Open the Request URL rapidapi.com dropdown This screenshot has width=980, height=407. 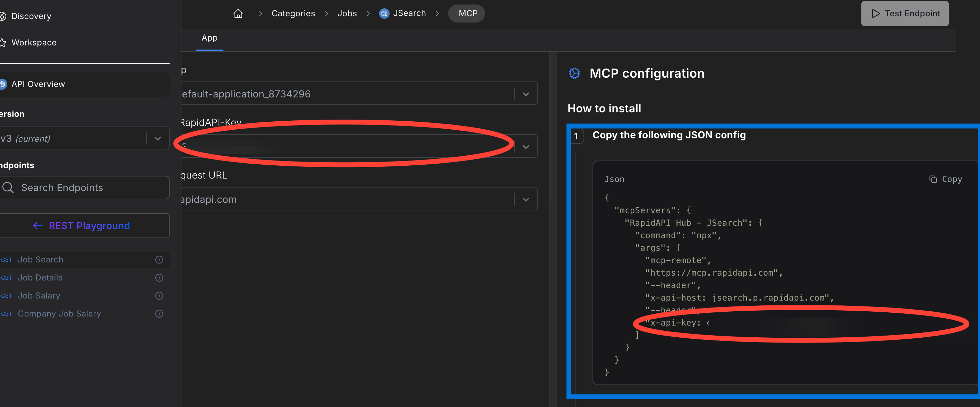click(525, 199)
